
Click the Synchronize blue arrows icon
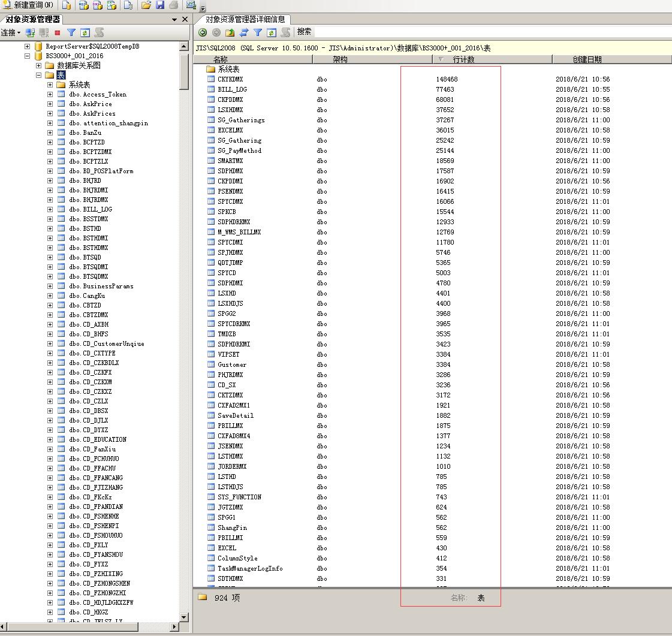[x=244, y=32]
